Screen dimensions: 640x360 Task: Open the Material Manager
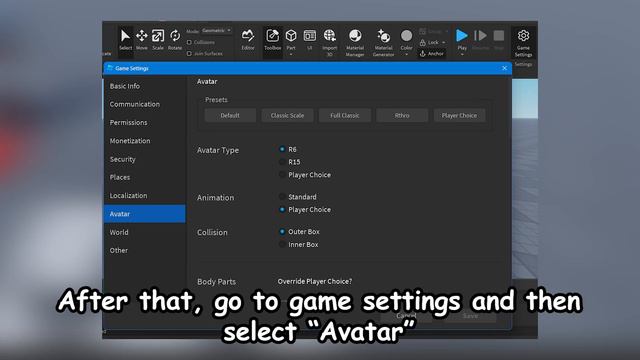355,42
